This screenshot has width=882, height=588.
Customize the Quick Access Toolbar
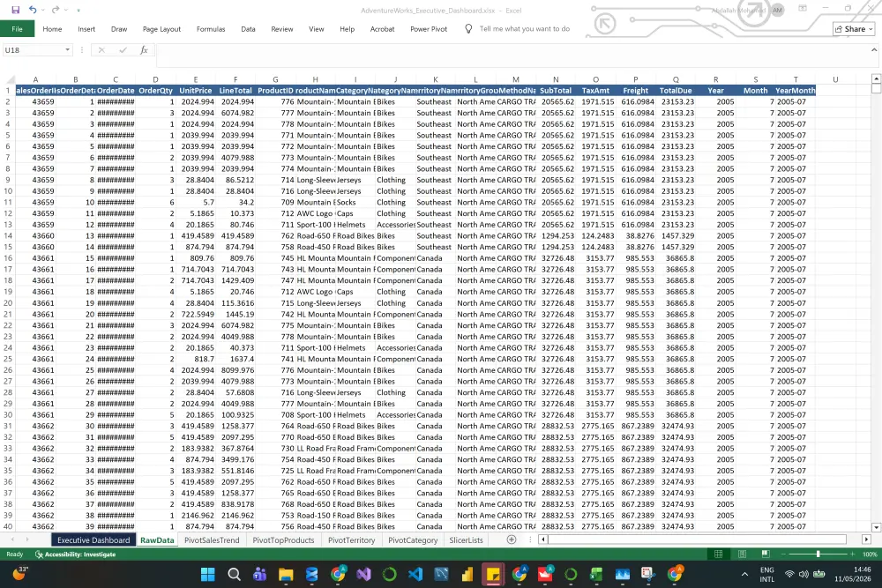click(78, 10)
